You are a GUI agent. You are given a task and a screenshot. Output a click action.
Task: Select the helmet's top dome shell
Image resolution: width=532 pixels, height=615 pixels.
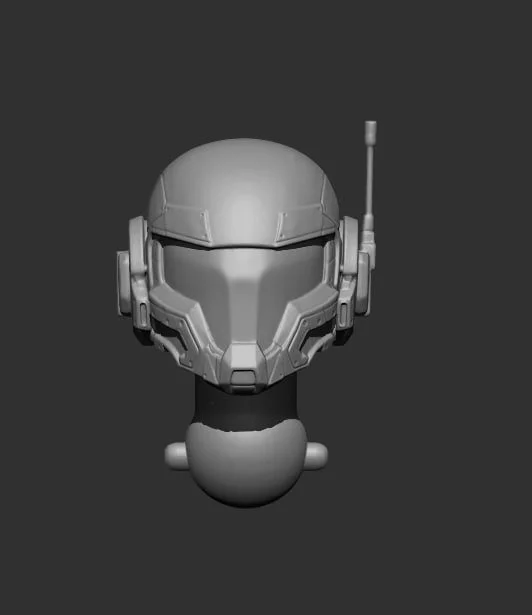tap(243, 192)
